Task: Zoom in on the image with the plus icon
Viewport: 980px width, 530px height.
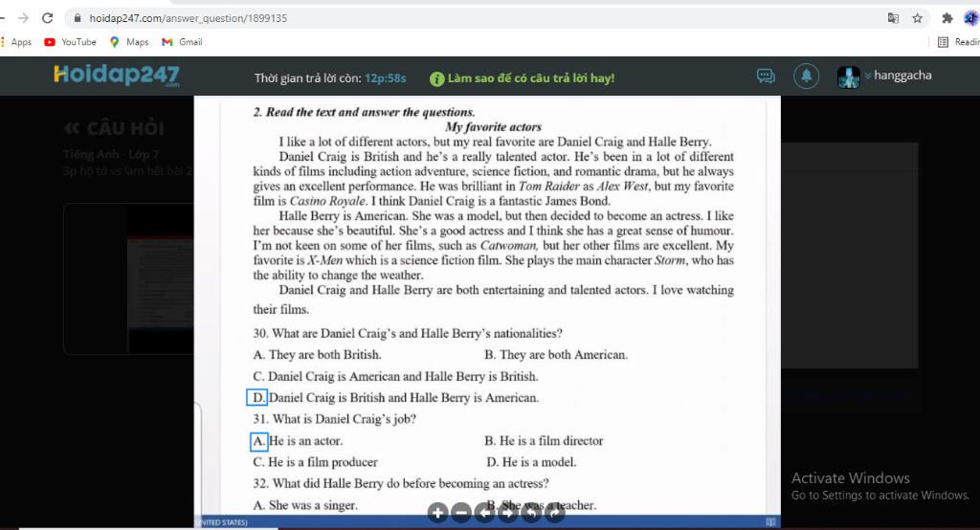Action: (437, 513)
